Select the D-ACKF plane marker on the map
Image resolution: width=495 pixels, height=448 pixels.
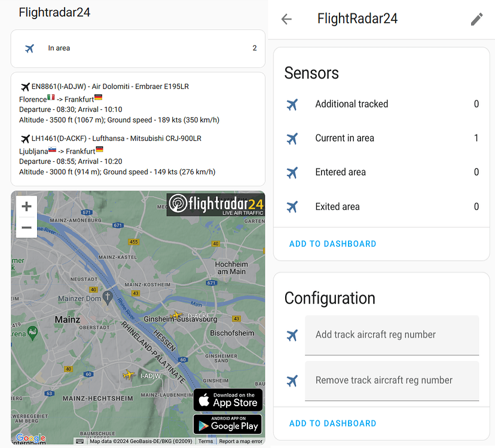pyautogui.click(x=175, y=315)
